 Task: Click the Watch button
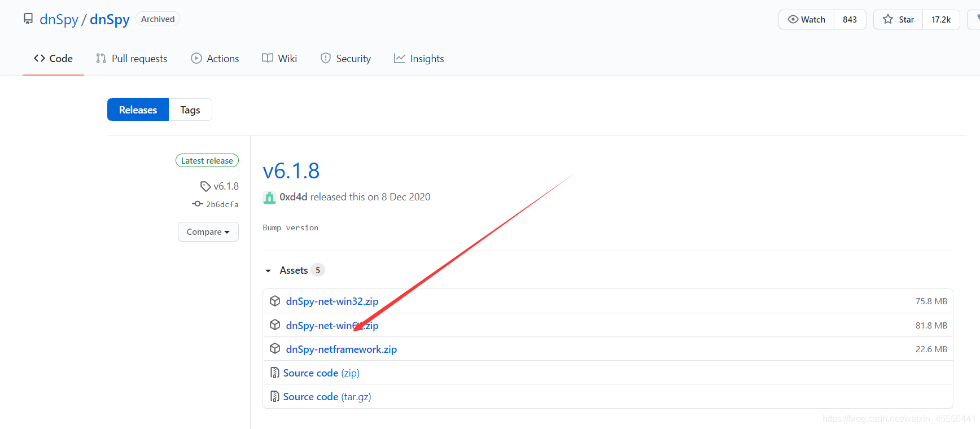(x=806, y=19)
